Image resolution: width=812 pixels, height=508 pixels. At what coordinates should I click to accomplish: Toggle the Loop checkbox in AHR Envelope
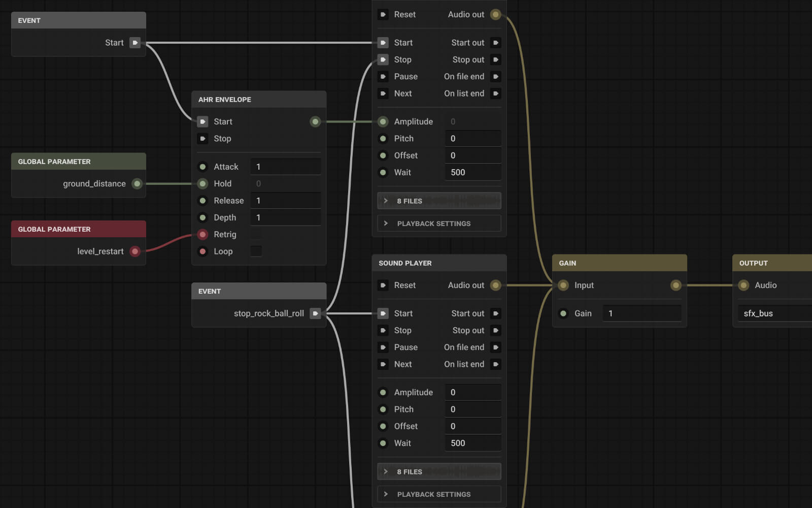coord(256,251)
